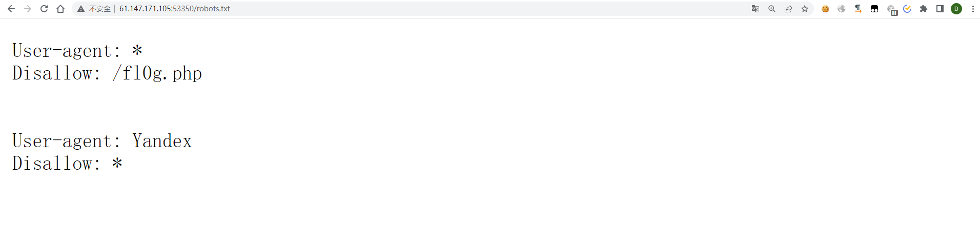Open the Tampermonkey extension
Screen dimensions: 980x242
pyautogui.click(x=874, y=9)
